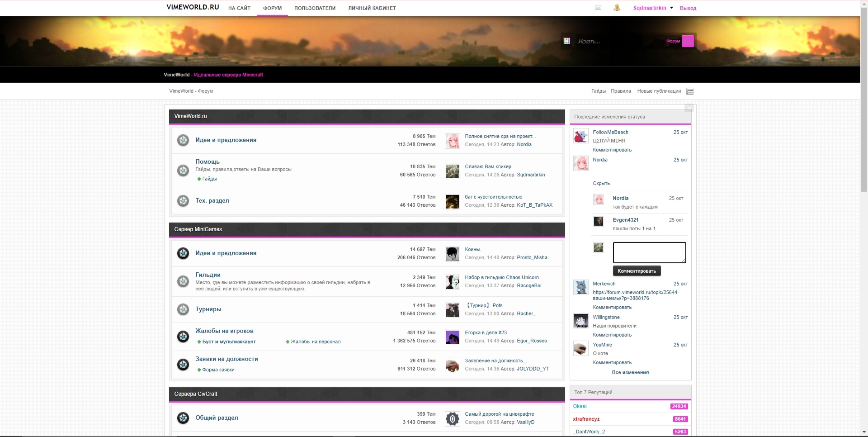868x437 pixels.
Task: Click FollowMeBeach's avatar thumbnail in status feed
Action: pyautogui.click(x=580, y=136)
